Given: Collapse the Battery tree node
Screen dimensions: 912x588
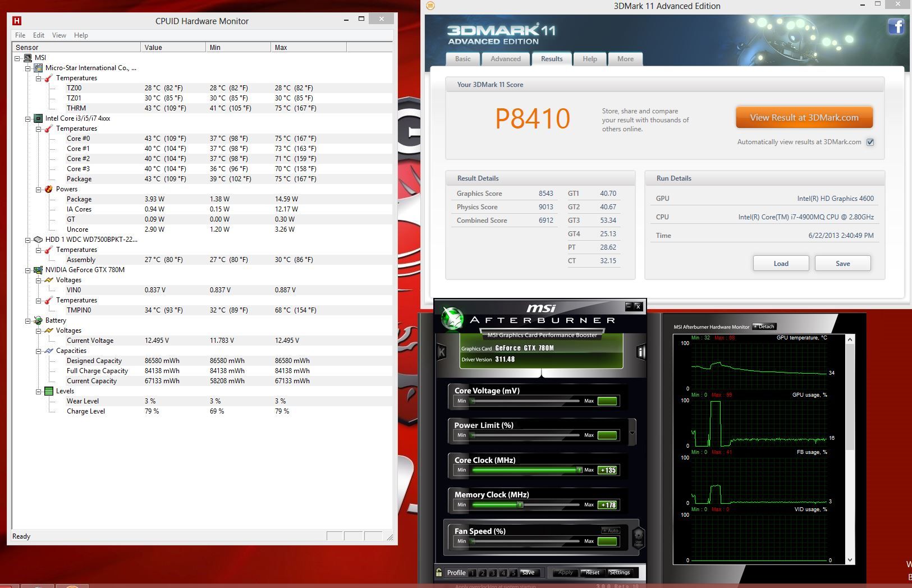Looking at the screenshot, I should 28,320.
